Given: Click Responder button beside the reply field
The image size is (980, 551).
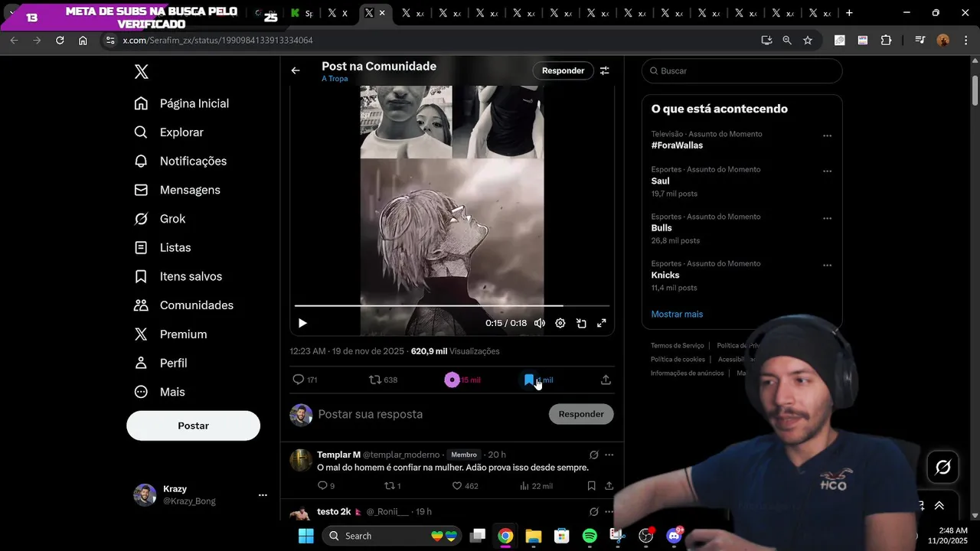Looking at the screenshot, I should [581, 414].
